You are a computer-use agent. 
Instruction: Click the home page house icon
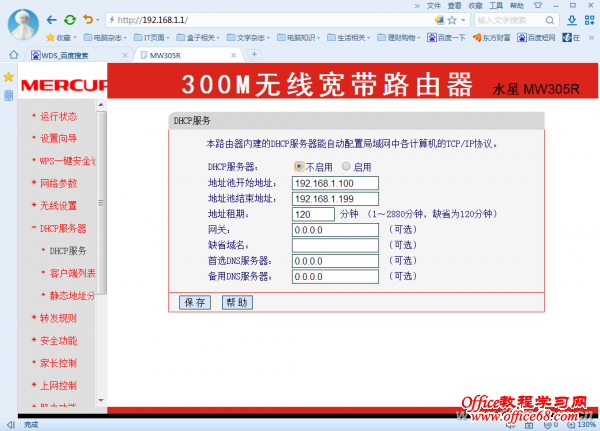[14, 55]
